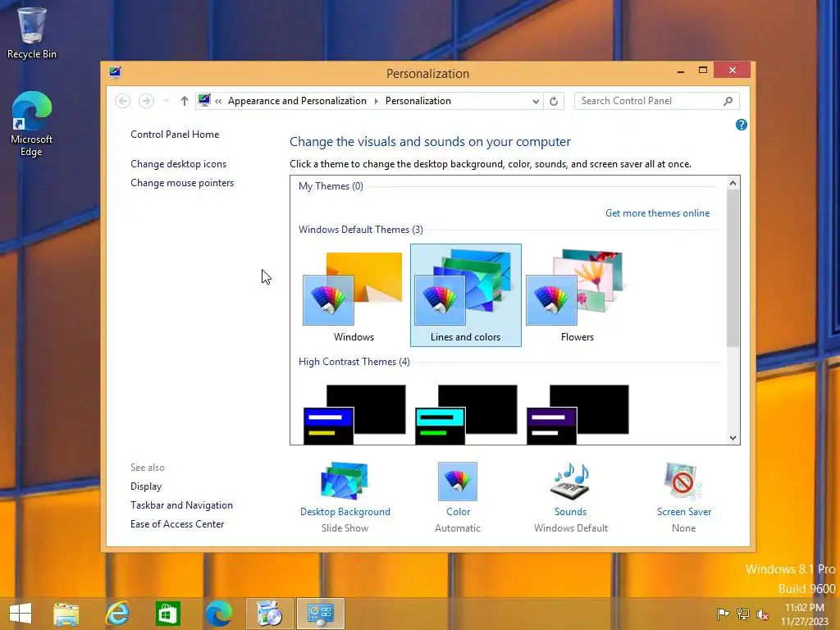This screenshot has width=840, height=630.
Task: Open recent locations dropdown next to Forward
Action: 166,101
